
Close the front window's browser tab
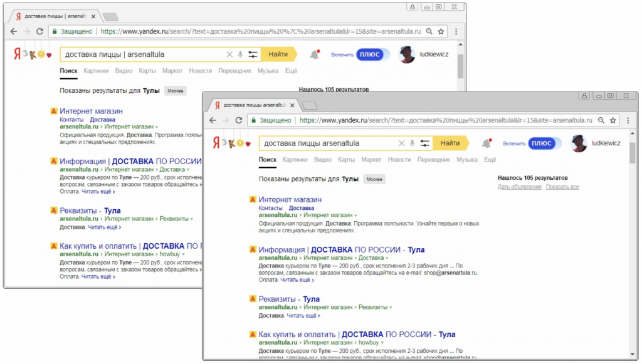(x=292, y=105)
